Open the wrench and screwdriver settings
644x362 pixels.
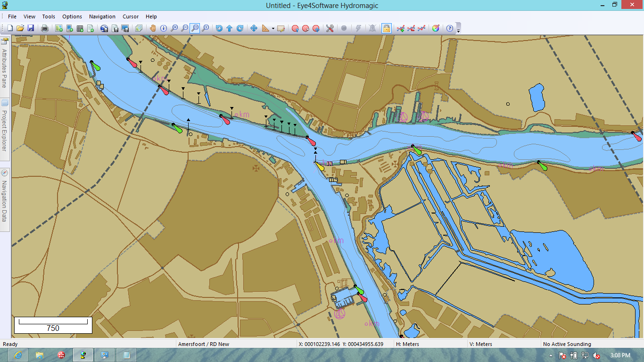click(x=330, y=28)
